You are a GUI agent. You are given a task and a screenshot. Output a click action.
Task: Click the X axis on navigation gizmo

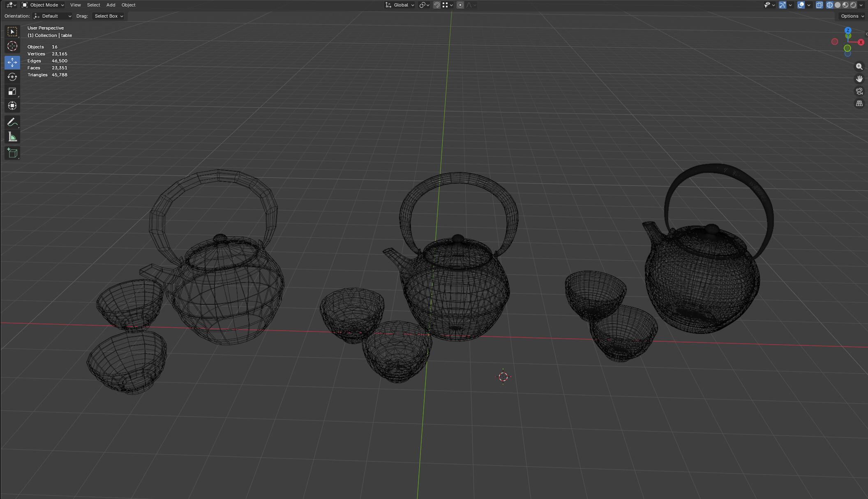point(861,42)
